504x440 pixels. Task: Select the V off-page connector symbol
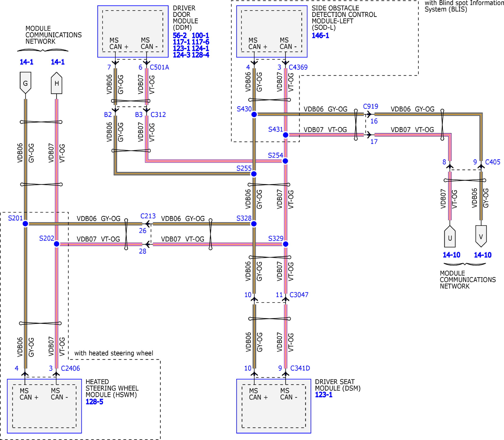pyautogui.click(x=481, y=236)
